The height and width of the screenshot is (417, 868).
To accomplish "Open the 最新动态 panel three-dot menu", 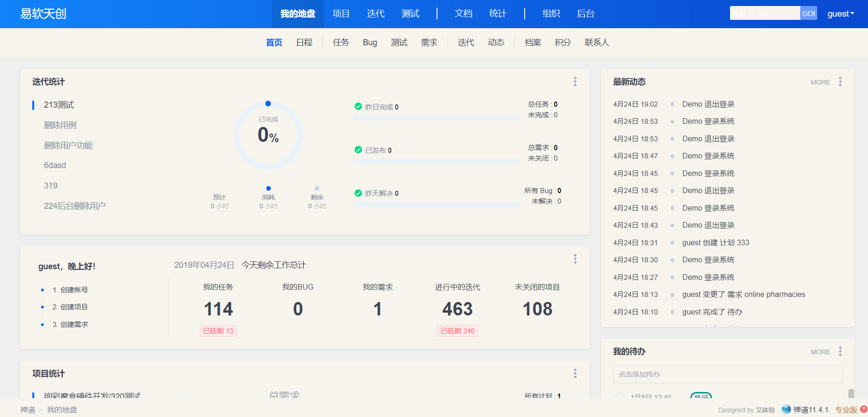I will (x=840, y=82).
